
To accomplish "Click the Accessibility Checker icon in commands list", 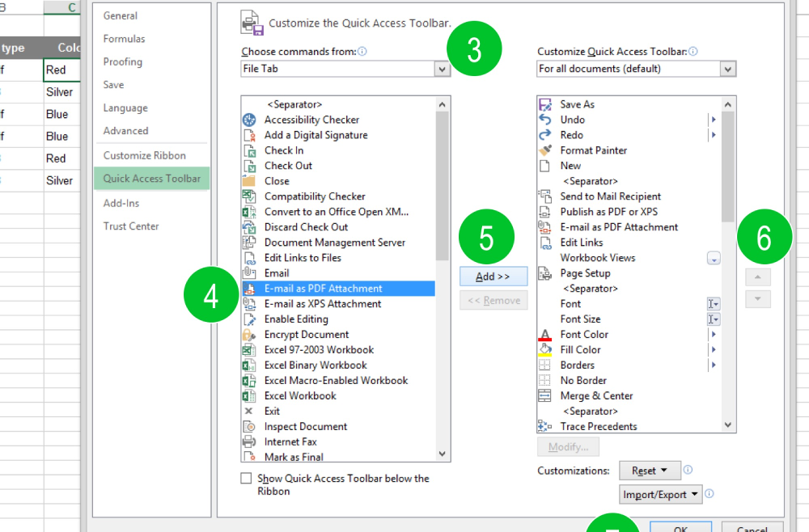I will 249,120.
